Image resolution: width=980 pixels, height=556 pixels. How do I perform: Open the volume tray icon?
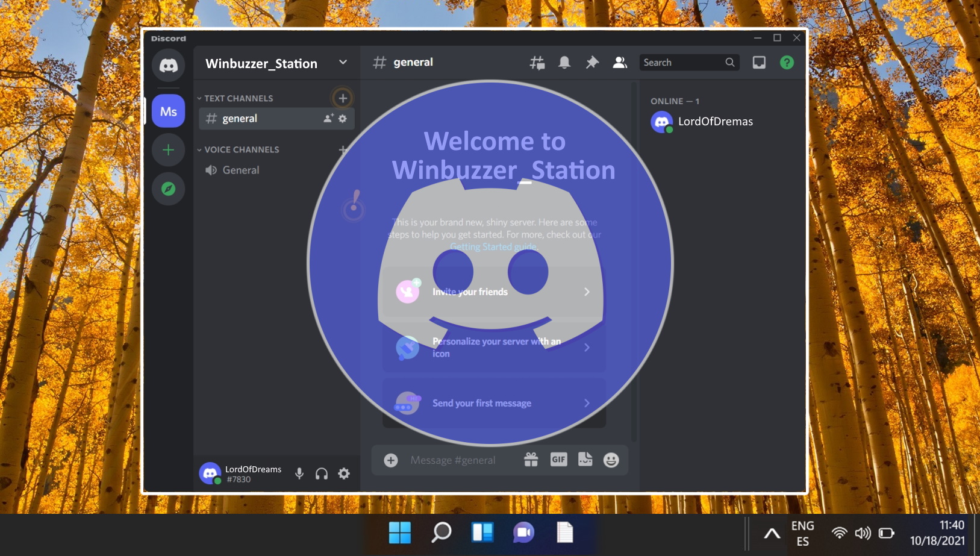point(863,533)
